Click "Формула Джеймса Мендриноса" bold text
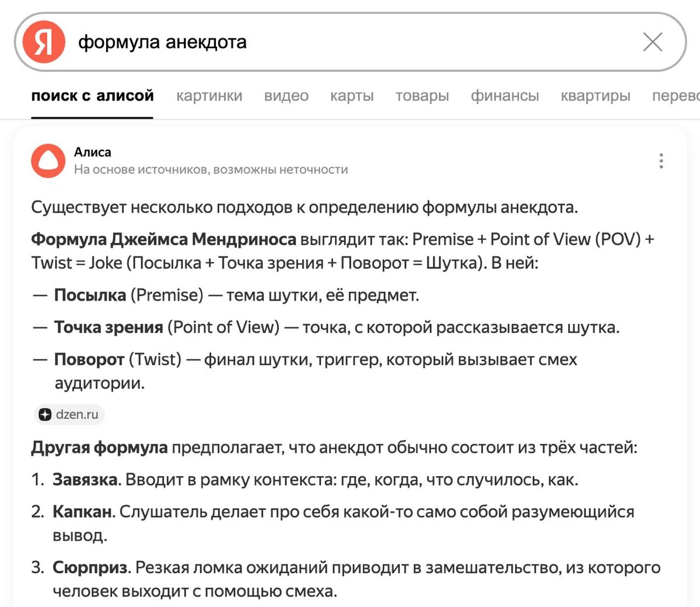The image size is (700, 607). pyautogui.click(x=163, y=239)
